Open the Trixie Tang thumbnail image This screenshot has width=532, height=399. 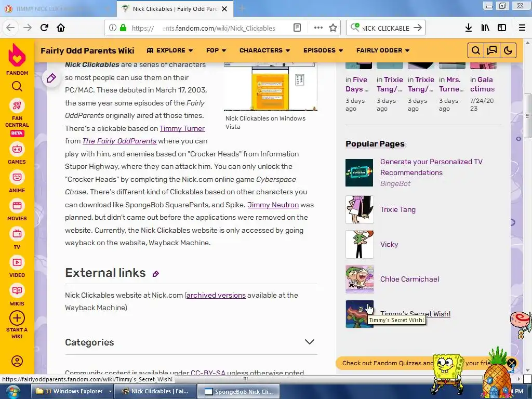(x=360, y=209)
